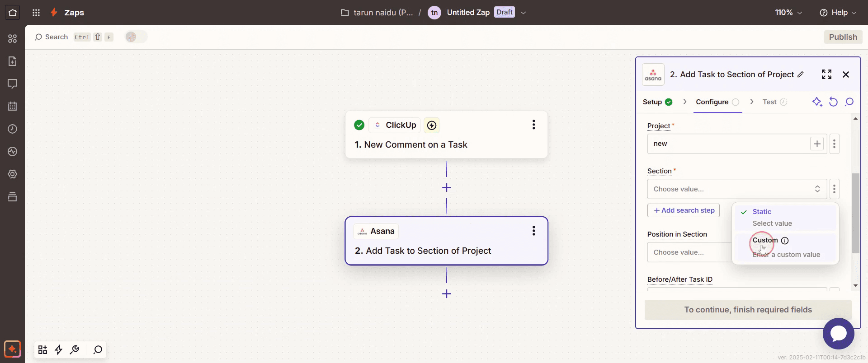
Task: Open the three-dot menu on Asana step
Action: pyautogui.click(x=534, y=231)
